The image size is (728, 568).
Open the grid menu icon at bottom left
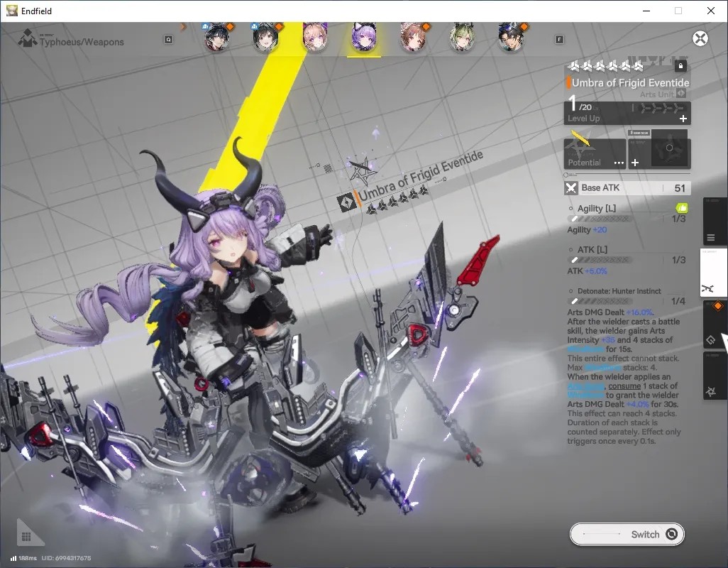26,537
